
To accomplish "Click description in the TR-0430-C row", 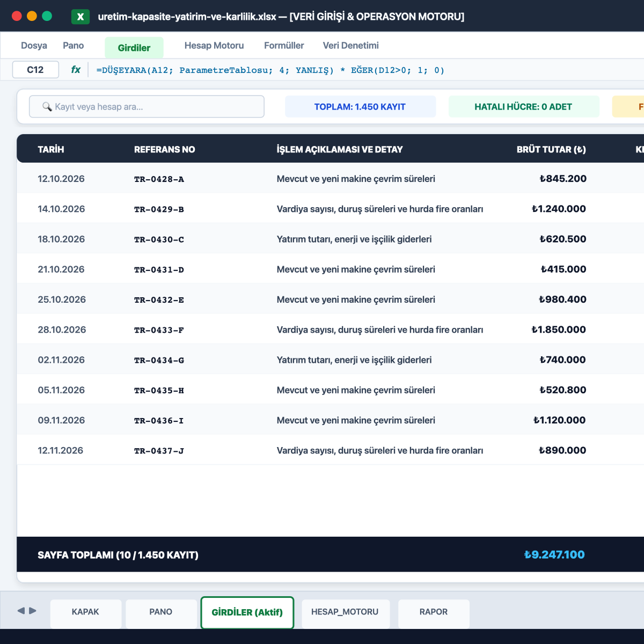I will click(x=354, y=239).
